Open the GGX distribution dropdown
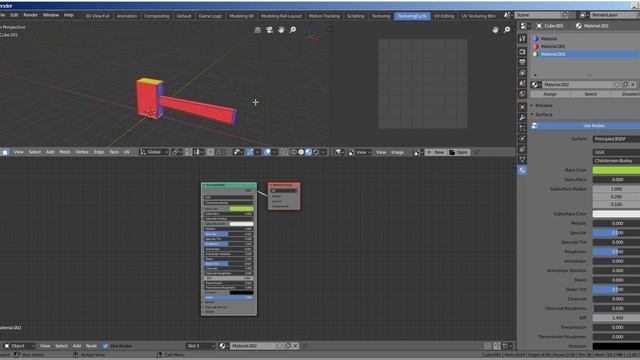 point(616,152)
